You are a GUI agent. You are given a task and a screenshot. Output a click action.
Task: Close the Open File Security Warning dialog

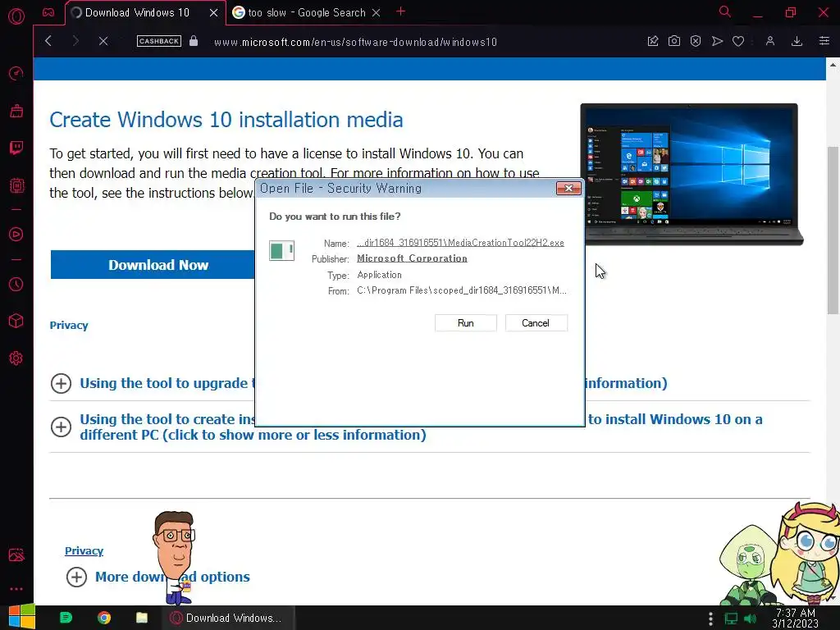(x=568, y=188)
